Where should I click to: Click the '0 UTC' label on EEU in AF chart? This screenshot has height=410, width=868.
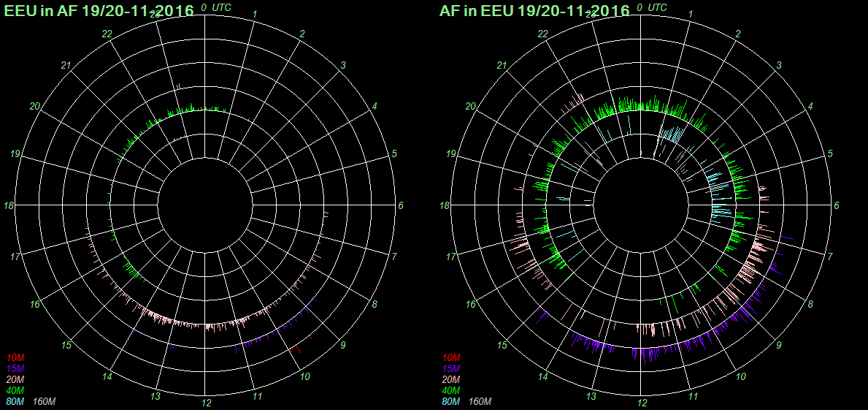point(217,7)
